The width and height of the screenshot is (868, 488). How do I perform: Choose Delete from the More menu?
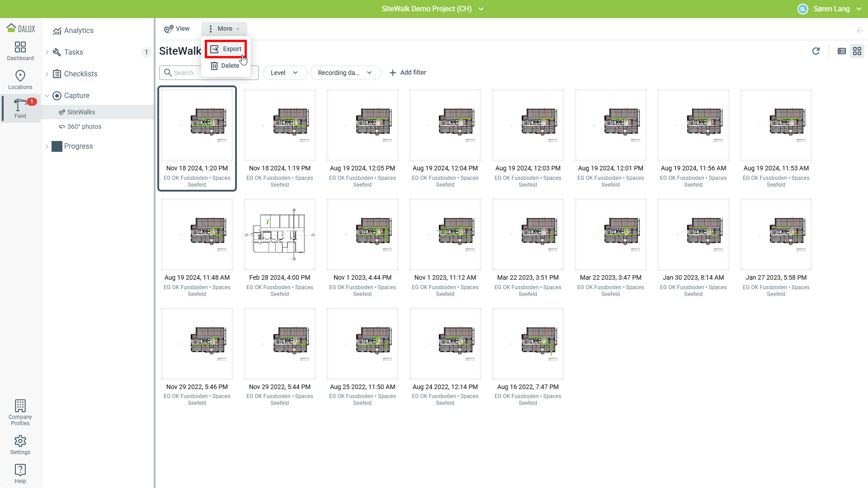226,66
